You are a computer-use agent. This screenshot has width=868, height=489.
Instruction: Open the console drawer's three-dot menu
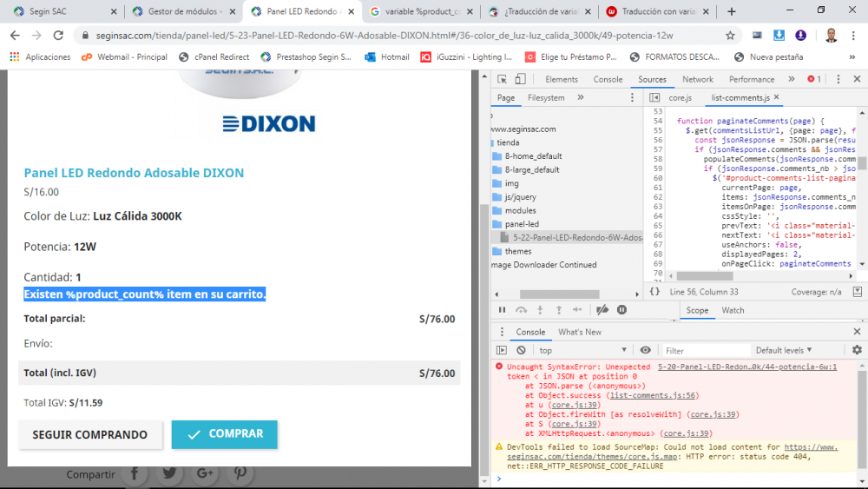pos(502,332)
